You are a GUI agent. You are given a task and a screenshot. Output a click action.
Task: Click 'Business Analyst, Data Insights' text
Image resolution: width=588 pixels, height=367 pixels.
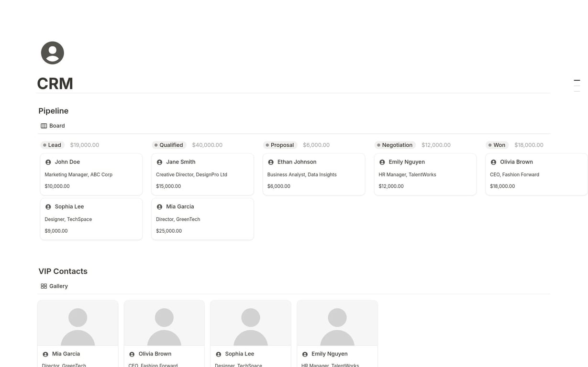tap(302, 174)
